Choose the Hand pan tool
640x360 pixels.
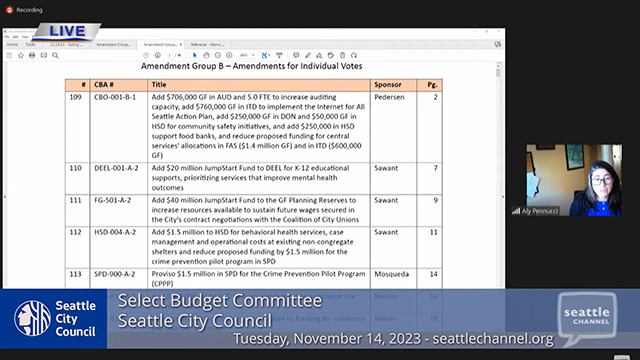206,55
